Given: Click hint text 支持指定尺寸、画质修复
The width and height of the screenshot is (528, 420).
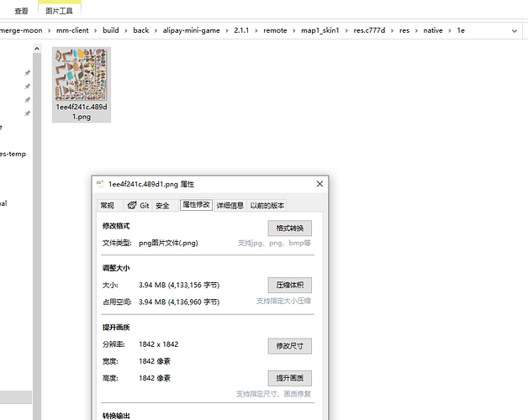Looking at the screenshot, I should (273, 394).
